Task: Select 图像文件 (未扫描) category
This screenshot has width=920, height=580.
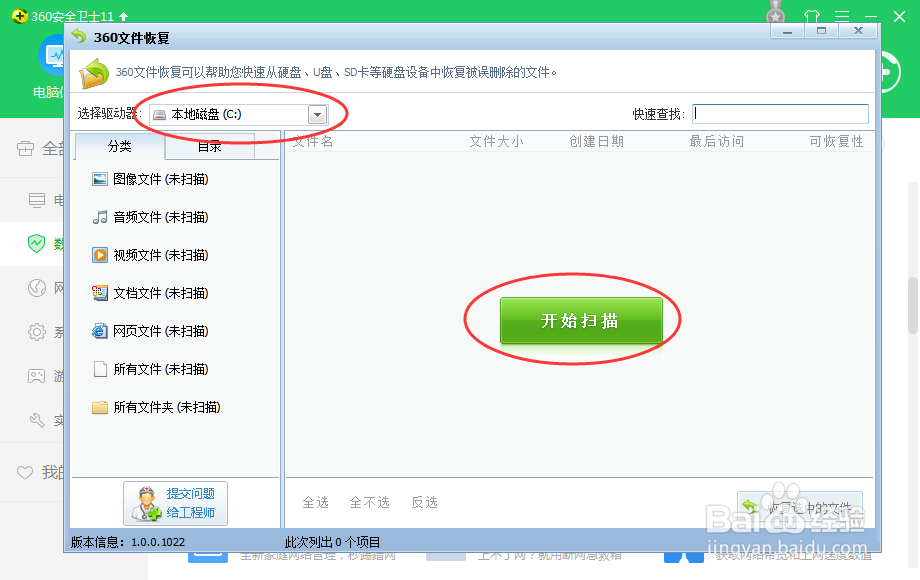Action: (150, 179)
